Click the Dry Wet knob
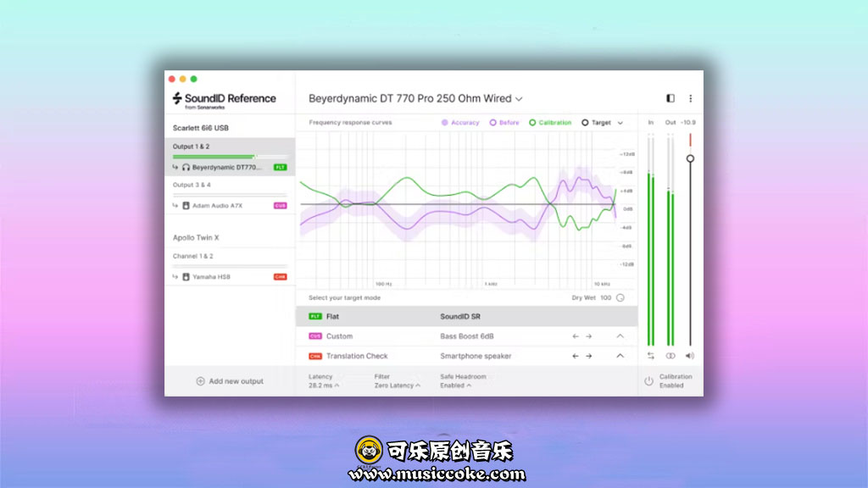The height and width of the screenshot is (488, 868). coord(620,297)
